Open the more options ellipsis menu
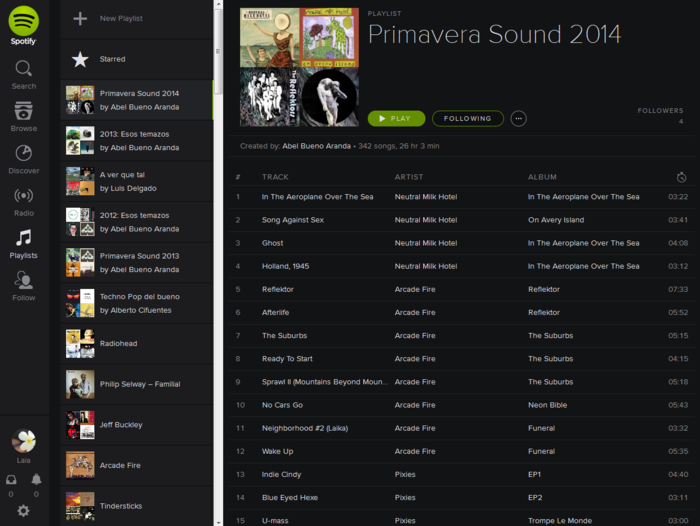This screenshot has width=700, height=526. pyautogui.click(x=518, y=118)
